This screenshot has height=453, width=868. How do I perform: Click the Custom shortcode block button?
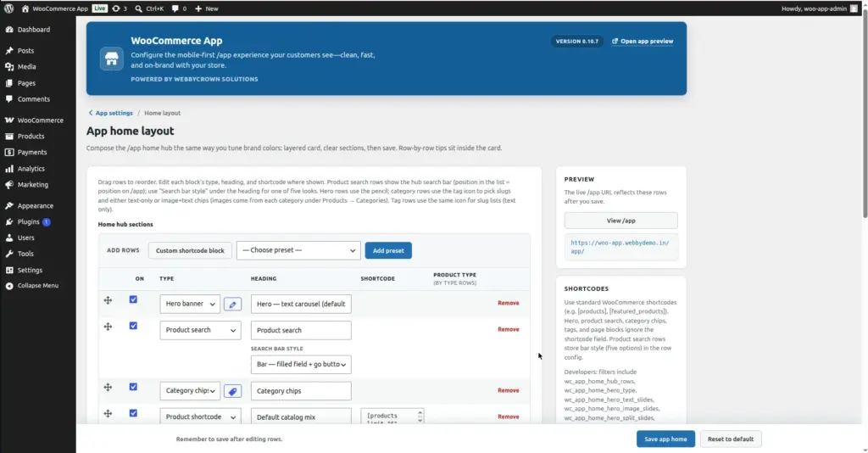(x=190, y=250)
